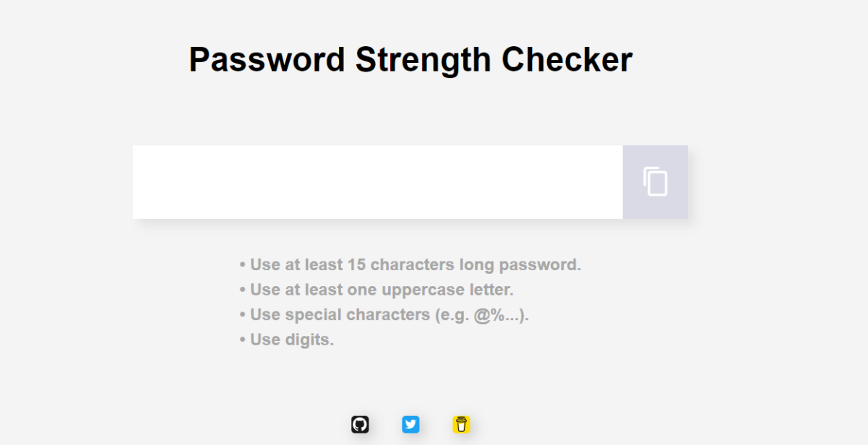The width and height of the screenshot is (868, 445).
Task: Click the special characters hint line
Action: 384,315
